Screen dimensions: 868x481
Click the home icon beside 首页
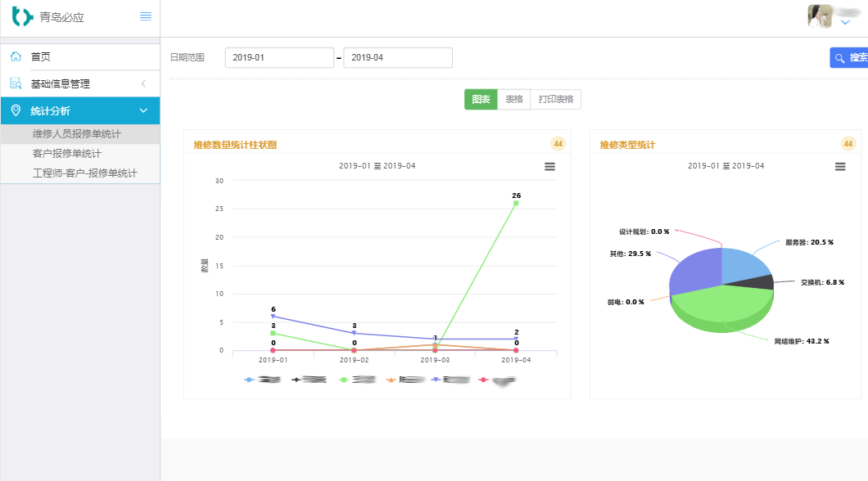coord(16,56)
